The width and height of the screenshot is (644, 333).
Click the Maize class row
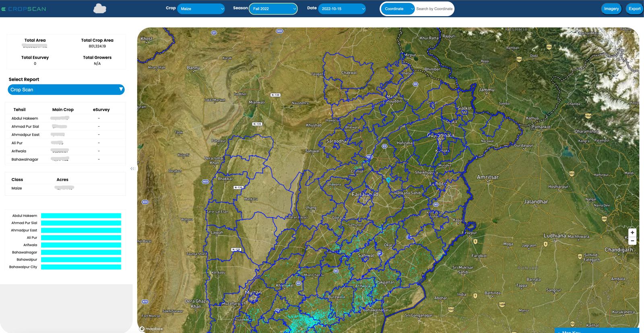(x=65, y=188)
